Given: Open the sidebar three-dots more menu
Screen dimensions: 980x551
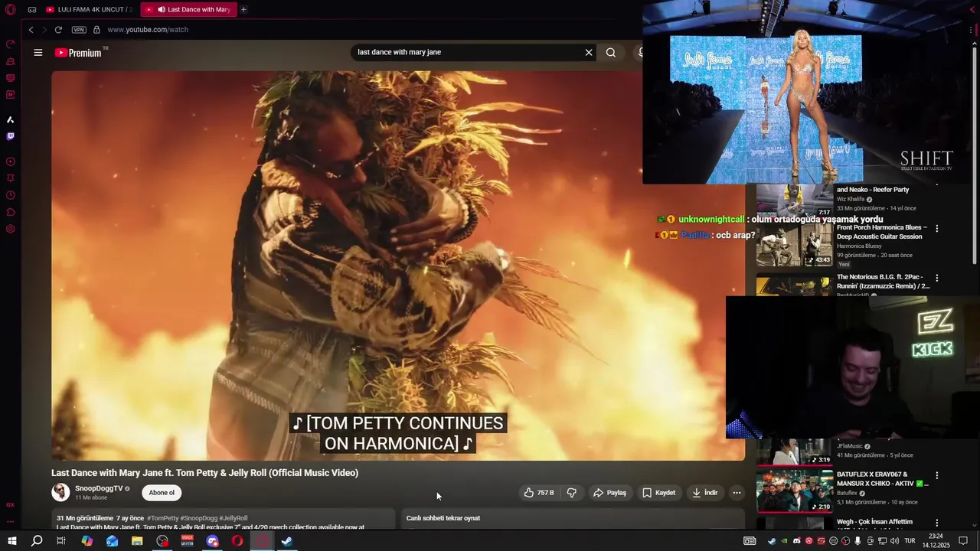Looking at the screenshot, I should pos(11,521).
